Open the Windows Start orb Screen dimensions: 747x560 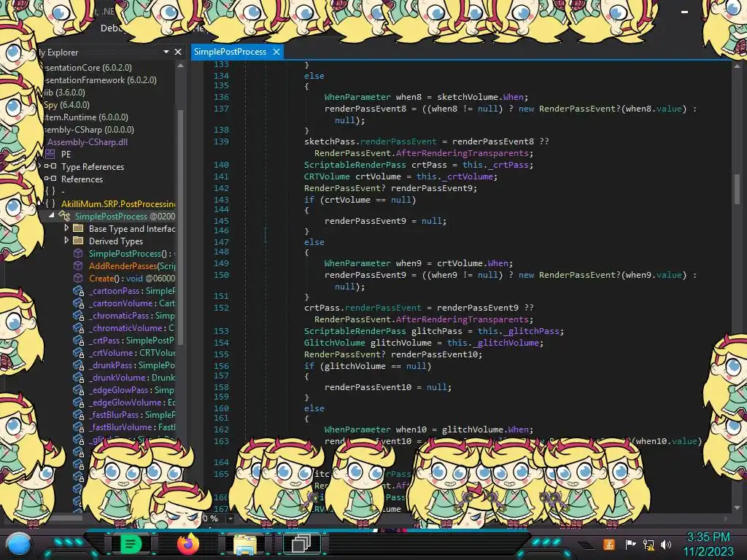click(19, 544)
